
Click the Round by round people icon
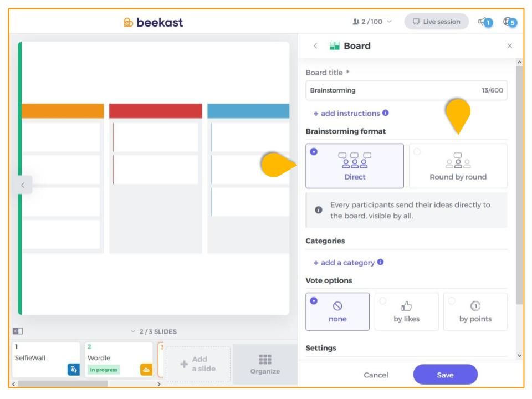458,161
